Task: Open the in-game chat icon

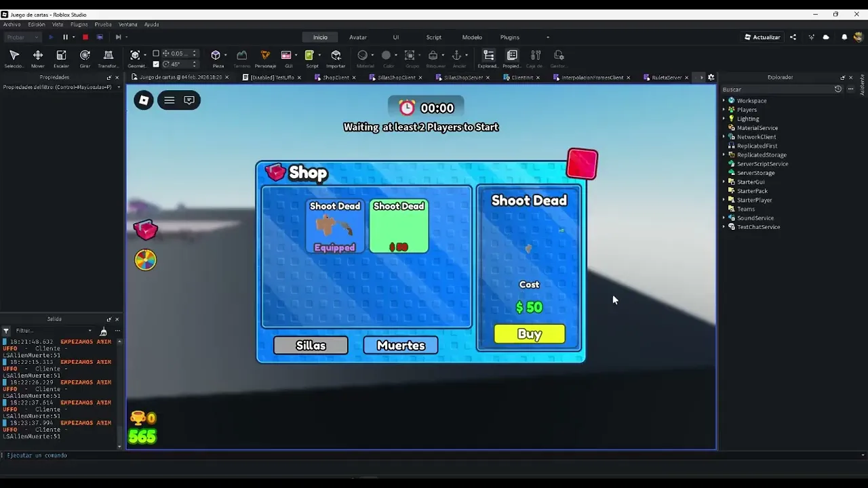Action: point(189,100)
